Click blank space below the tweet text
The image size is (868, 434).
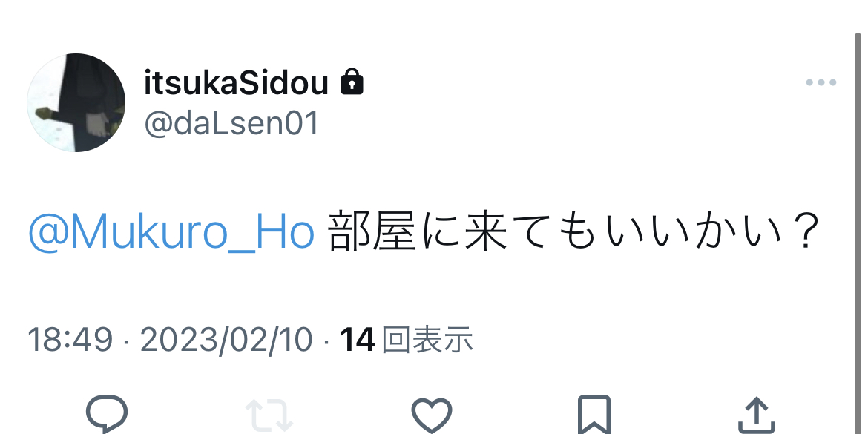coord(432,288)
